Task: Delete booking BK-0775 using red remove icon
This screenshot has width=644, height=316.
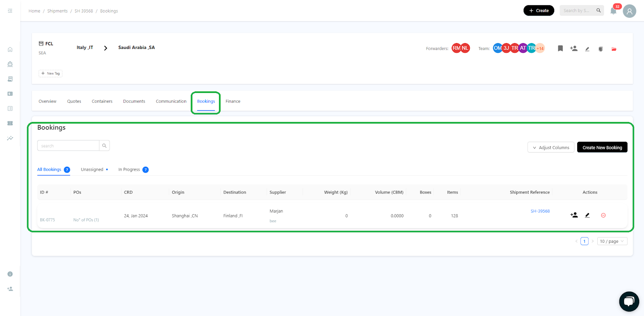Action: point(603,215)
